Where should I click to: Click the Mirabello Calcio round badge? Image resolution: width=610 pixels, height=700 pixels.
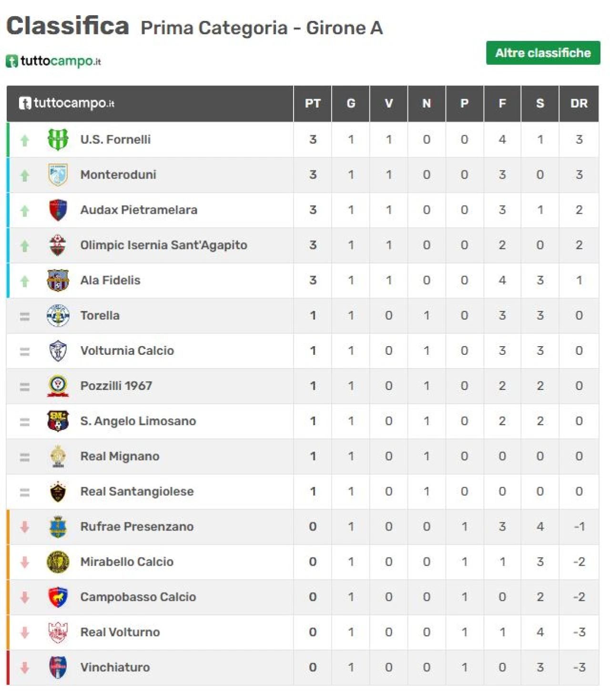(58, 562)
